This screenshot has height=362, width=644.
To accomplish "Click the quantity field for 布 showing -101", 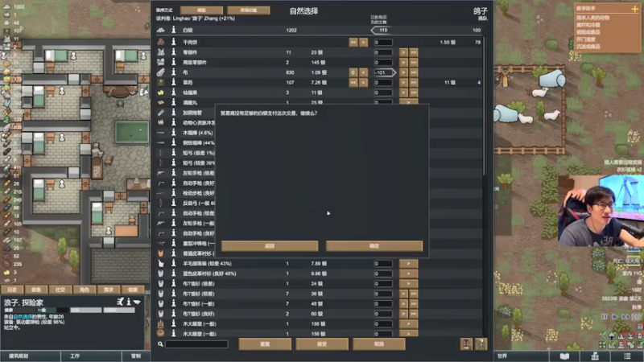I will point(384,72).
